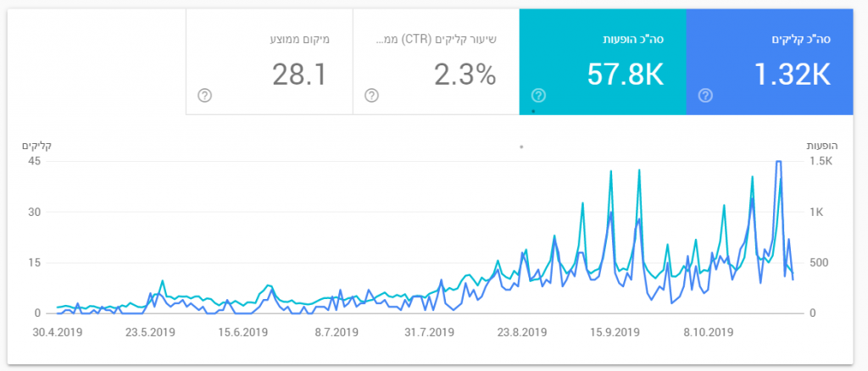Viewport: 868px width, 371px height.
Task: Enable the 28.1 average position metric card
Action: coord(269,63)
